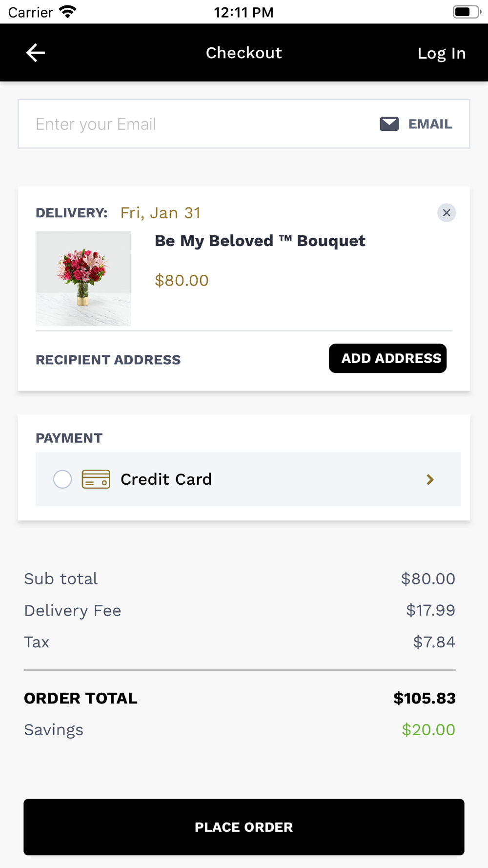Open the Credit Card payment row
The height and width of the screenshot is (868, 488).
click(x=248, y=479)
